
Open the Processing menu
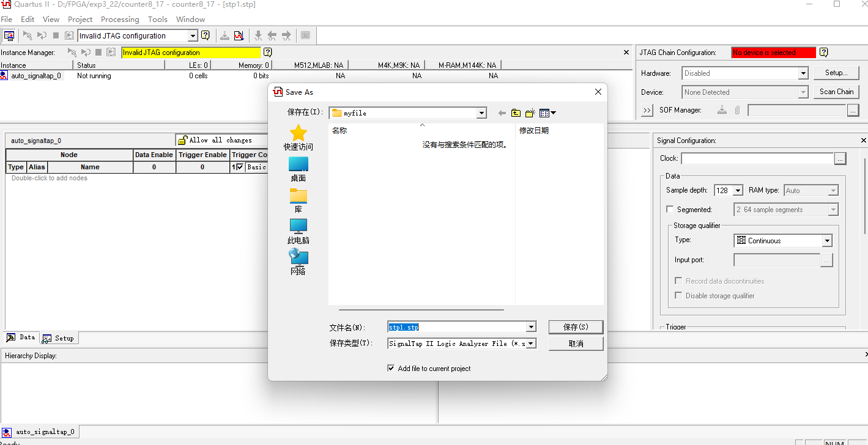[120, 19]
